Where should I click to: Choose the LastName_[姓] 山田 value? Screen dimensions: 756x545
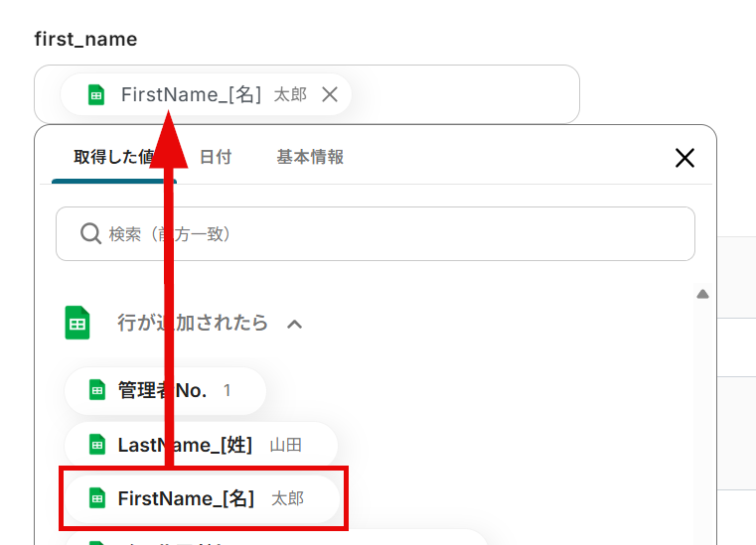pos(201,445)
